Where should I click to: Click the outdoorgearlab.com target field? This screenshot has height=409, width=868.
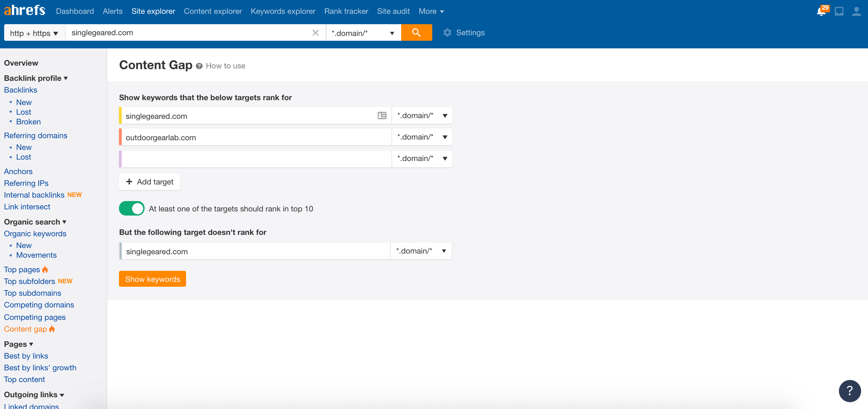[x=255, y=137]
